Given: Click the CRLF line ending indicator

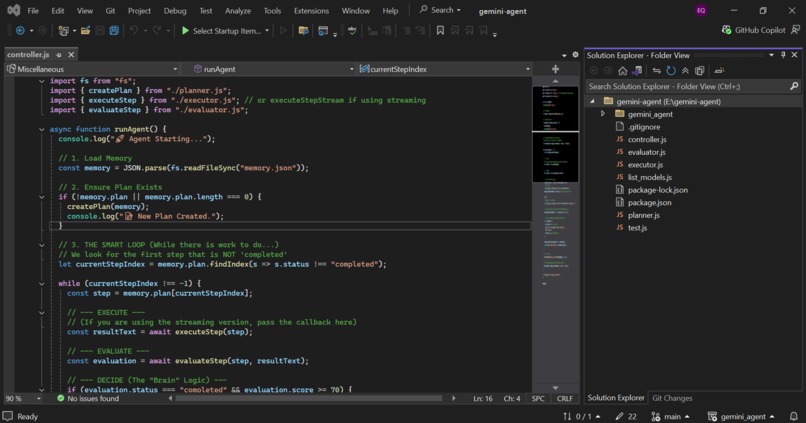Looking at the screenshot, I should pyautogui.click(x=564, y=398).
